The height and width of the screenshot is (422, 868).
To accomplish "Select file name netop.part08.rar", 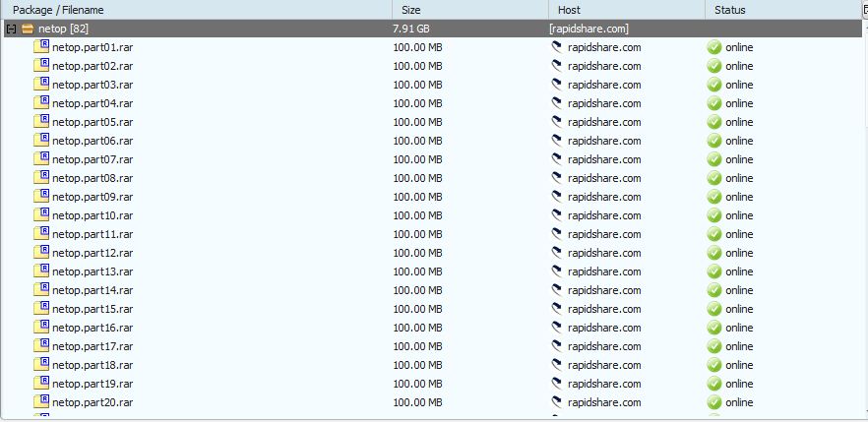I will [x=93, y=178].
